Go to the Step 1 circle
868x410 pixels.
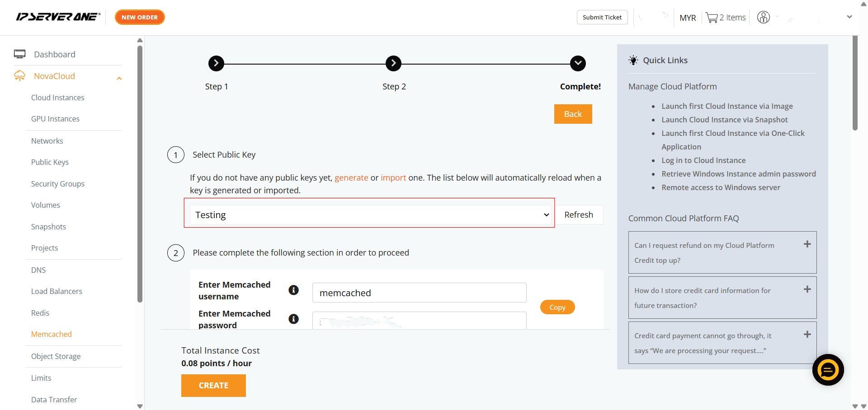click(x=216, y=64)
